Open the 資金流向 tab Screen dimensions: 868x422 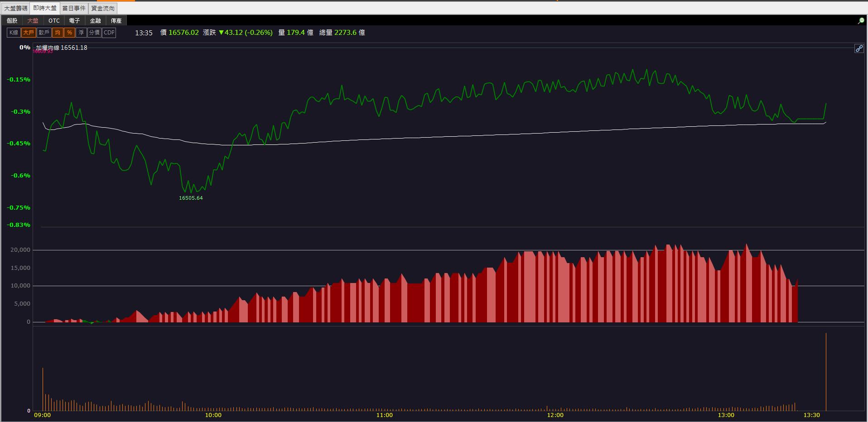coord(103,8)
